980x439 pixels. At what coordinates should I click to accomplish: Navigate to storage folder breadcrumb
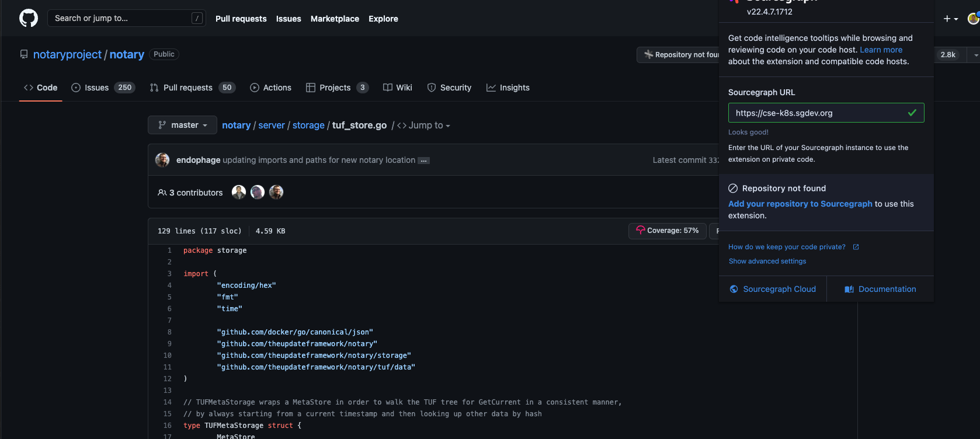tap(308, 126)
